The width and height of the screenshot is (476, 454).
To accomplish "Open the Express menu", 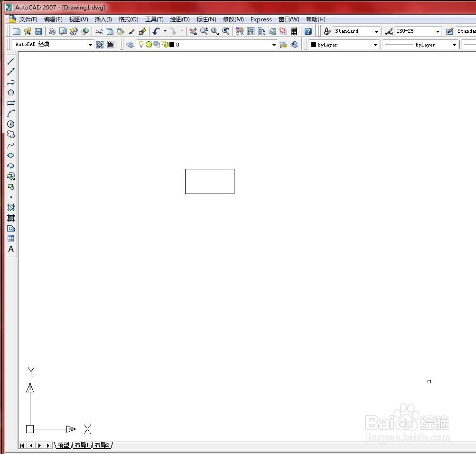I will (261, 19).
